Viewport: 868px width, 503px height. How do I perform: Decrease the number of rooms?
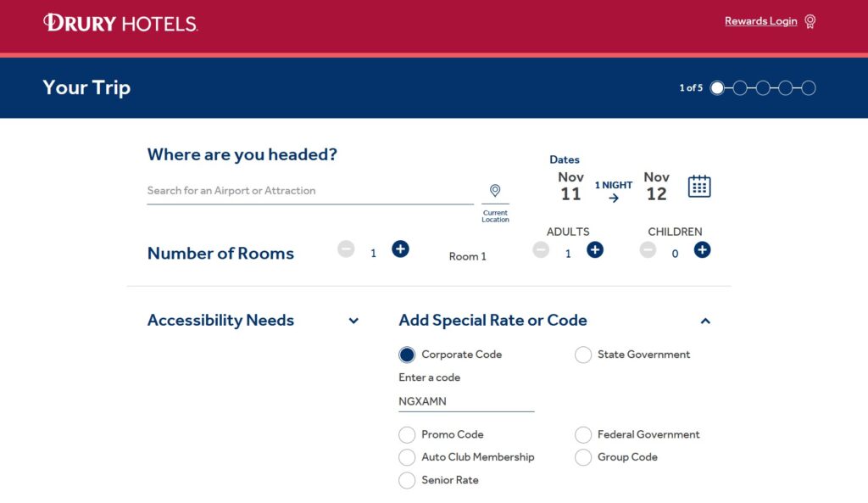pos(346,249)
